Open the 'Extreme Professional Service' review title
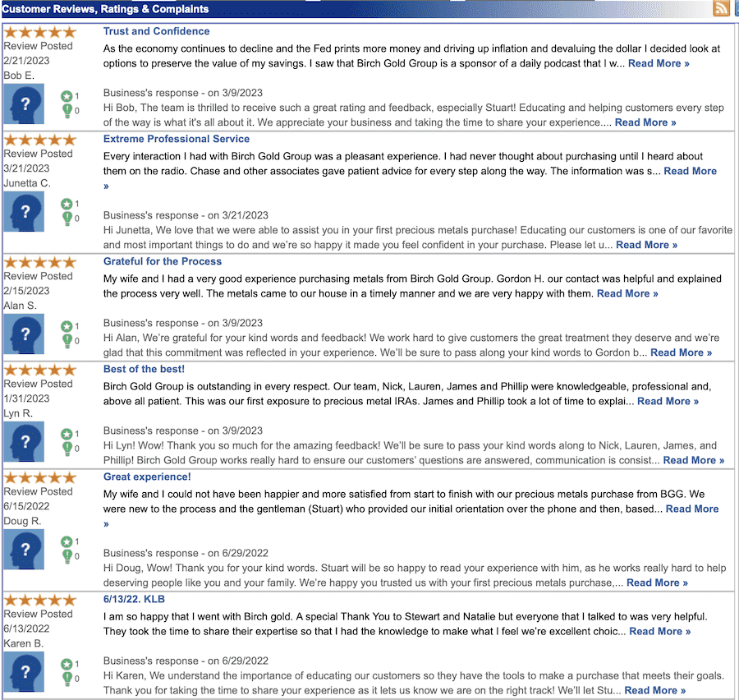739x700 pixels. pos(177,139)
